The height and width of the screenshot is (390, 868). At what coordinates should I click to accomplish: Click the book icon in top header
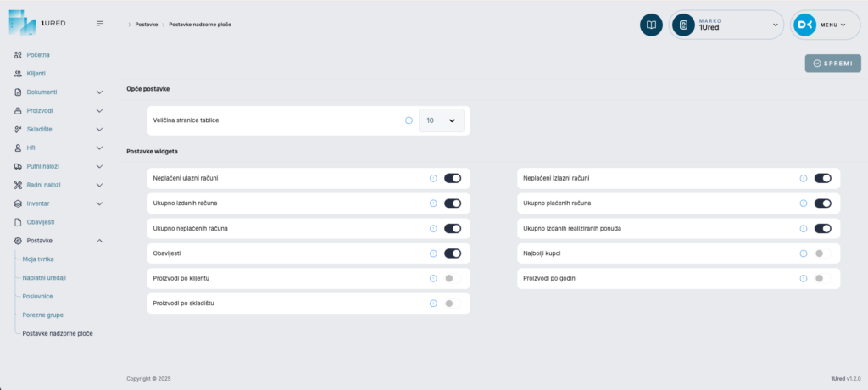click(651, 25)
